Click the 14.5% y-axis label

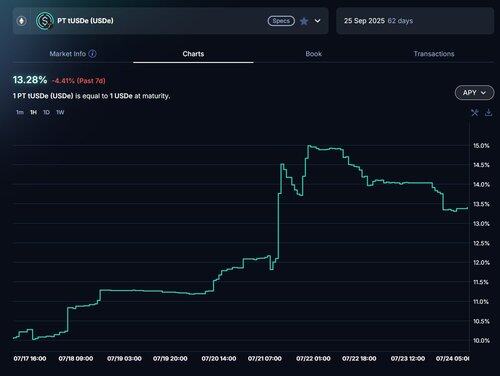coord(481,165)
